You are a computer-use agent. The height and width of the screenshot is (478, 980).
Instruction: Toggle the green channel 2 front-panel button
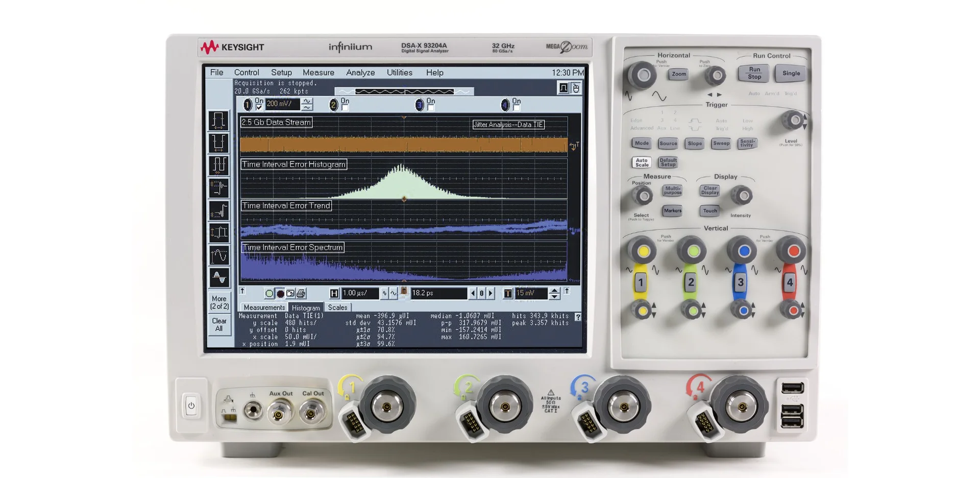coord(691,282)
